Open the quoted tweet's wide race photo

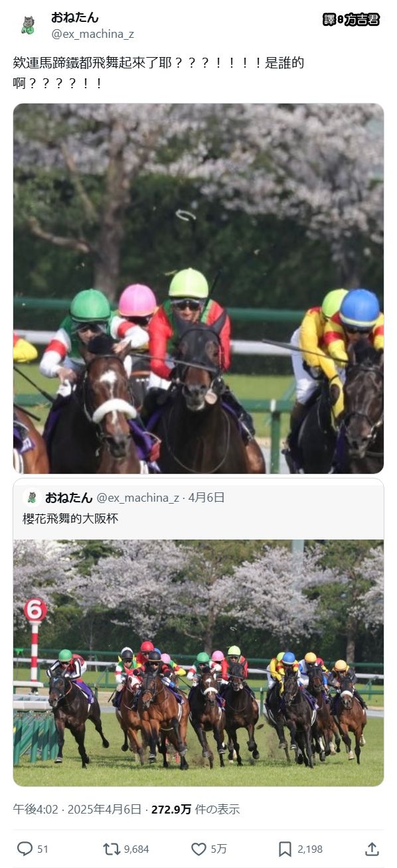(198, 663)
